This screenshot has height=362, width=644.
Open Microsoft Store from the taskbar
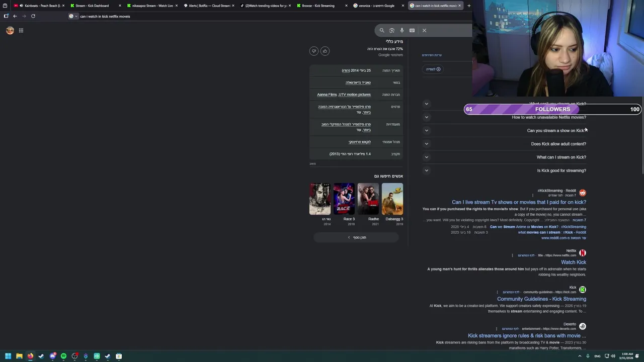coord(119,356)
